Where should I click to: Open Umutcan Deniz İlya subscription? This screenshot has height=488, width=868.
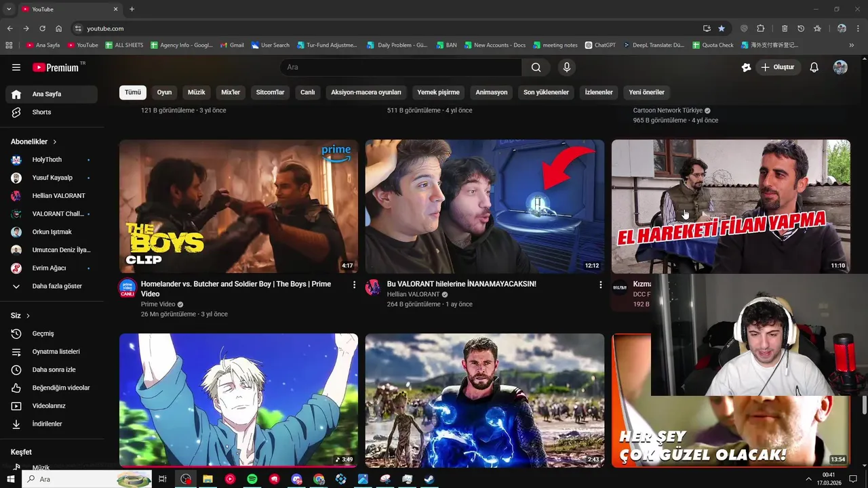pyautogui.click(x=52, y=250)
